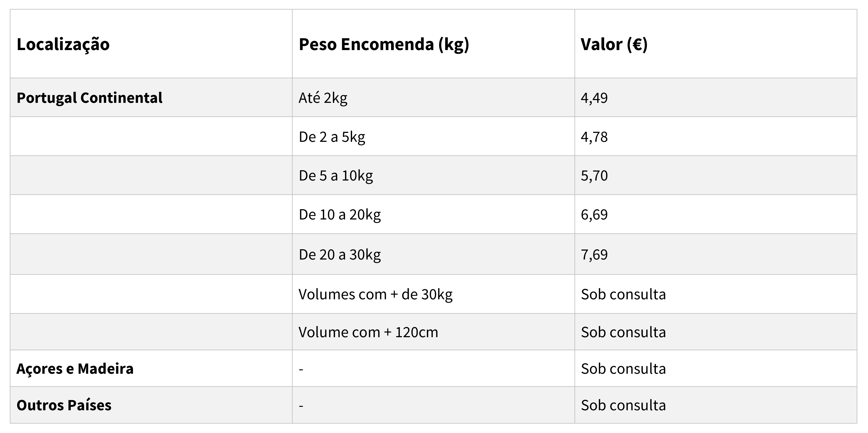Select the Açores e Madeira row label

click(x=75, y=369)
